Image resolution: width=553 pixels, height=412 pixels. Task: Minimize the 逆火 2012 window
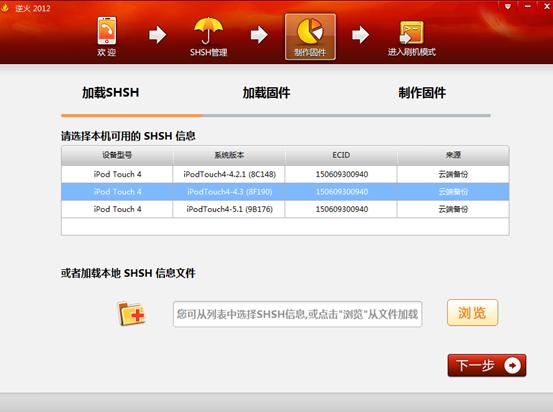[528, 6]
